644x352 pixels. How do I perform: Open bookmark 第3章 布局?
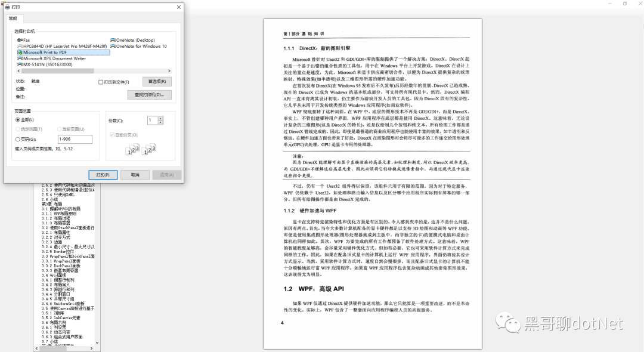[52, 204]
